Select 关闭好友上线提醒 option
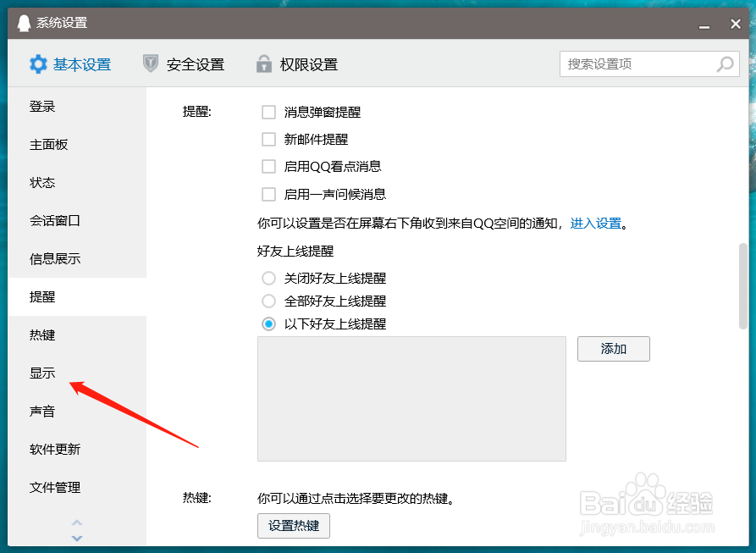This screenshot has height=553, width=756. [268, 277]
